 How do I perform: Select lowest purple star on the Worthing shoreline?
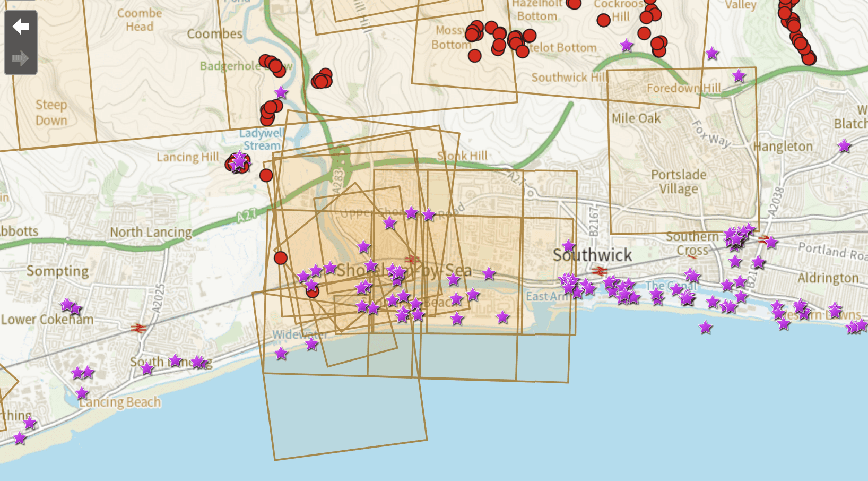pyautogui.click(x=20, y=438)
